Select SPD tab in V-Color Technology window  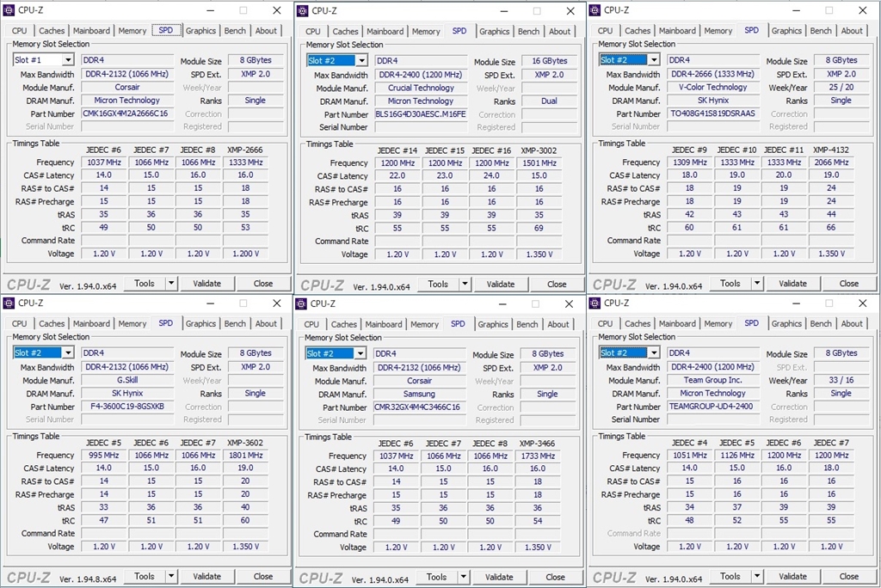coord(752,30)
